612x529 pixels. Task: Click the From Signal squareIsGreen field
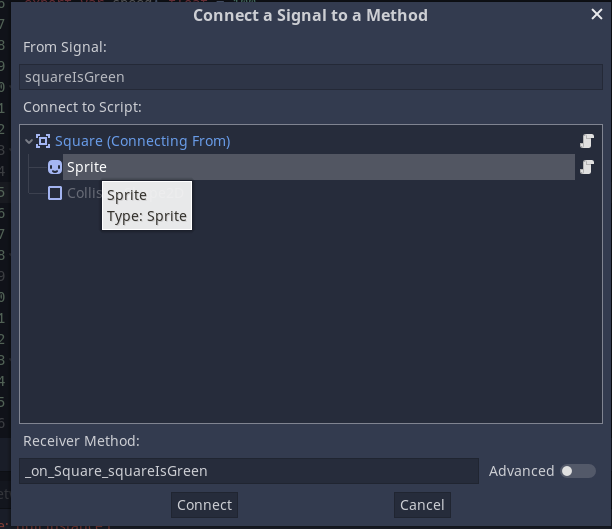311,77
